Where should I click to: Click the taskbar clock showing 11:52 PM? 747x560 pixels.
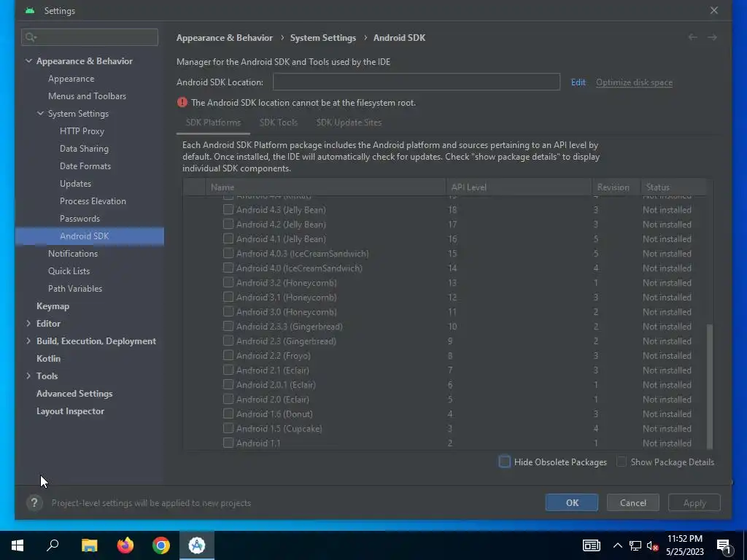click(x=684, y=545)
